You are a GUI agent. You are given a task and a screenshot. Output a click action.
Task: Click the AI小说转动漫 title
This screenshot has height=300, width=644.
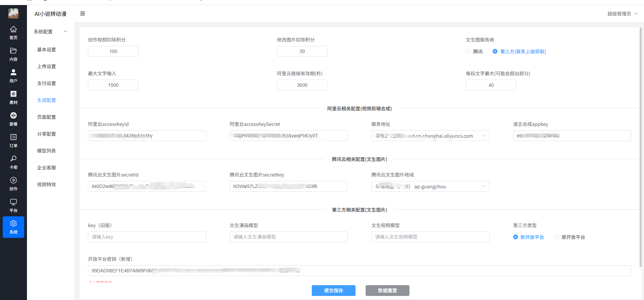coord(51,14)
